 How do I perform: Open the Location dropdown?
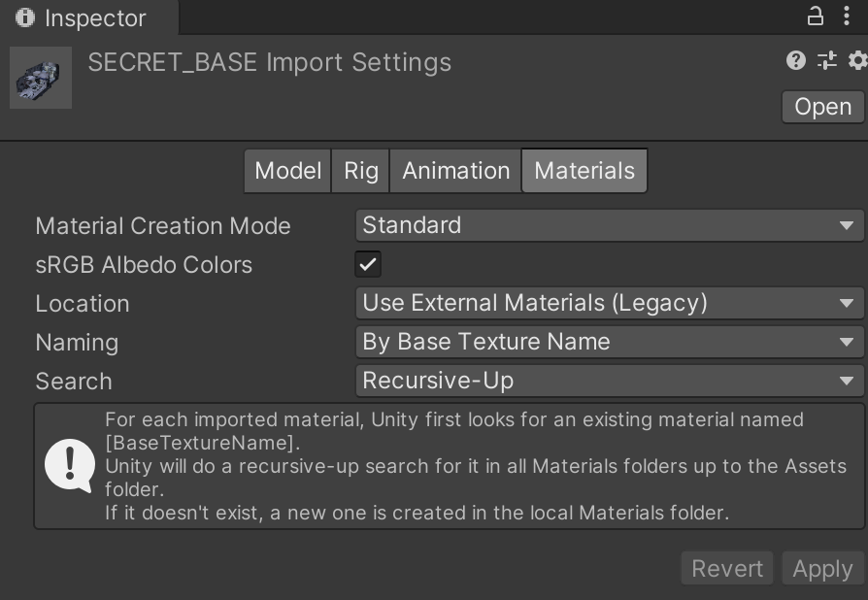tap(610, 303)
